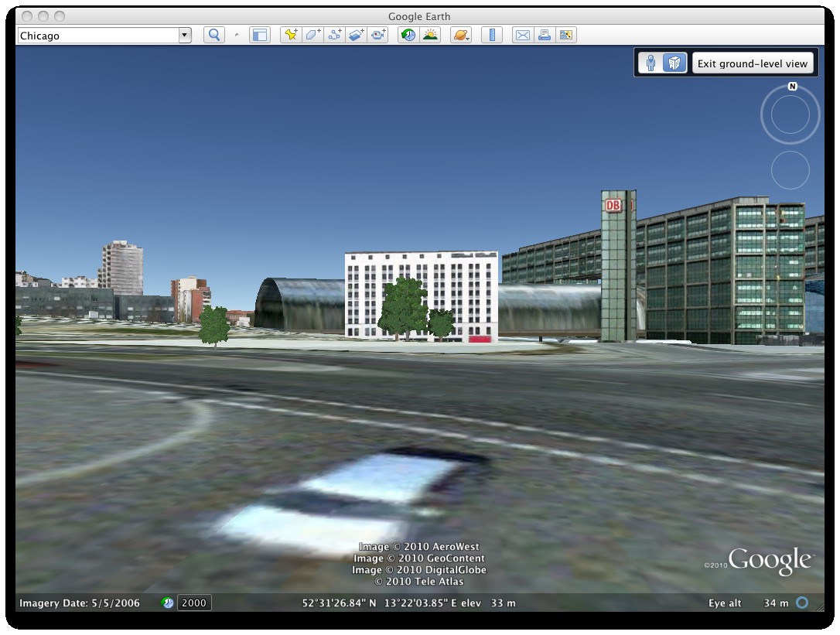Add a new placemark

pyautogui.click(x=291, y=35)
